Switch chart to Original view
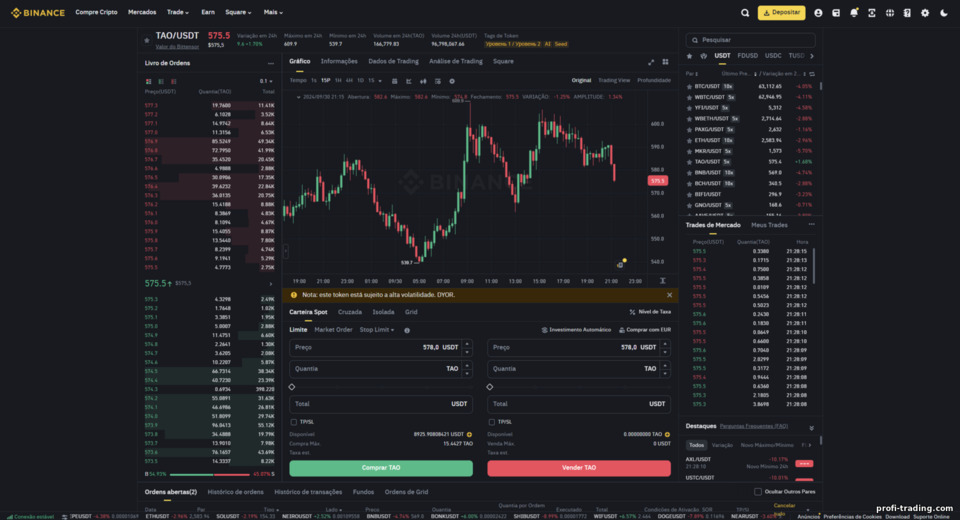 [x=581, y=80]
